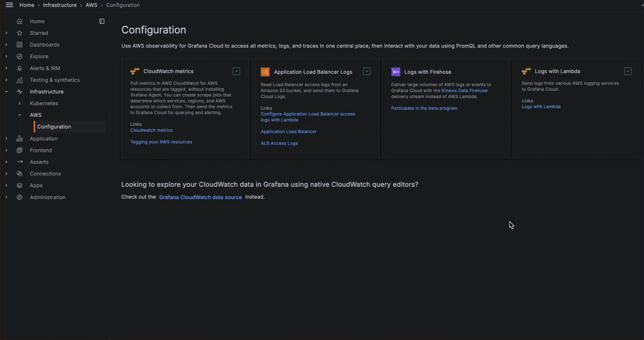Click the Logs with Firehose Kinesis icon
The width and height of the screenshot is (644, 340).
pyautogui.click(x=395, y=71)
